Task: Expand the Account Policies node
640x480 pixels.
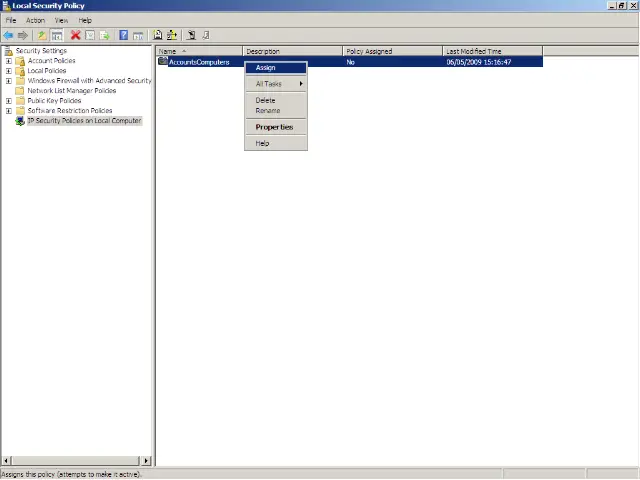Action: [9, 61]
